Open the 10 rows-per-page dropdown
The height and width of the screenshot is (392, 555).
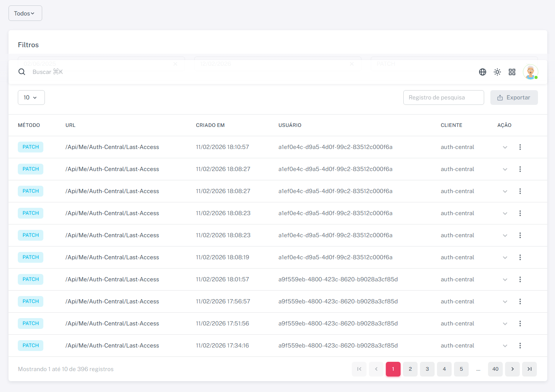pyautogui.click(x=31, y=98)
